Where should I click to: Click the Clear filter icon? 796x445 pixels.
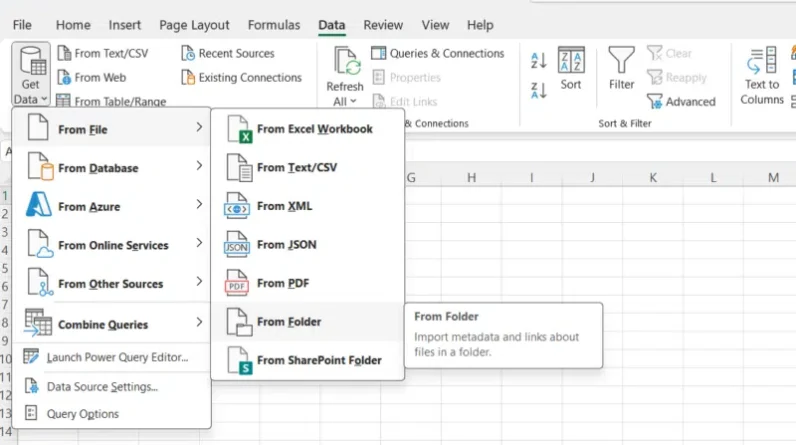654,53
